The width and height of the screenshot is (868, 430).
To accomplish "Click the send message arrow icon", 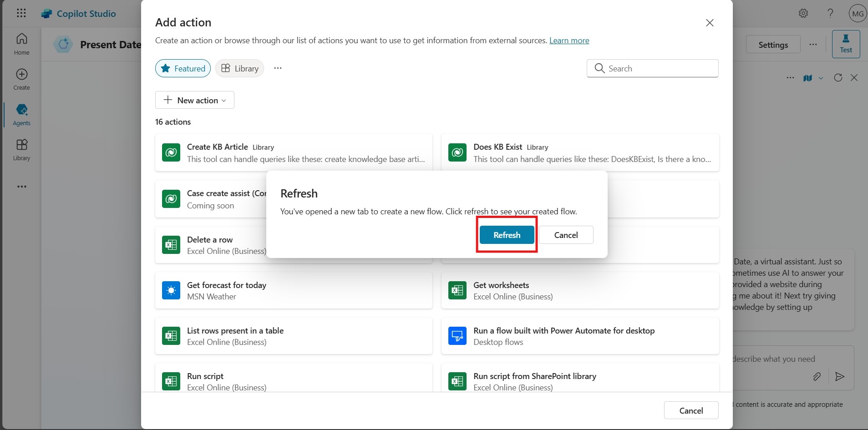I will (840, 376).
